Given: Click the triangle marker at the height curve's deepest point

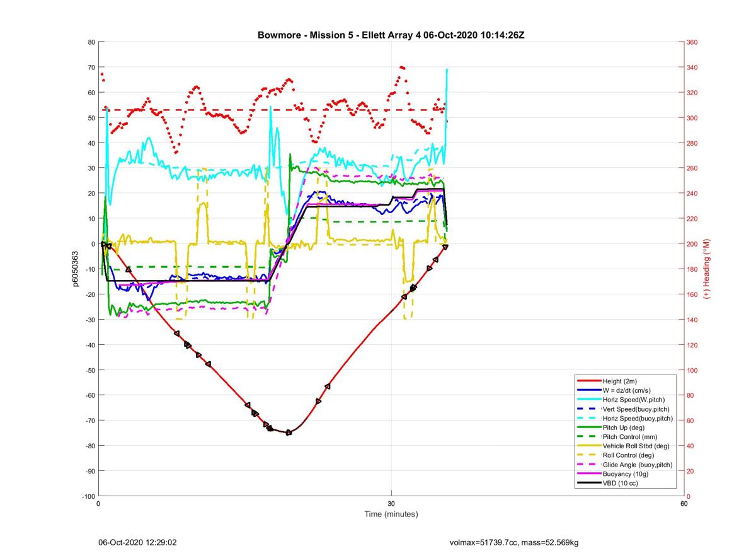Looking at the screenshot, I should point(289,433).
